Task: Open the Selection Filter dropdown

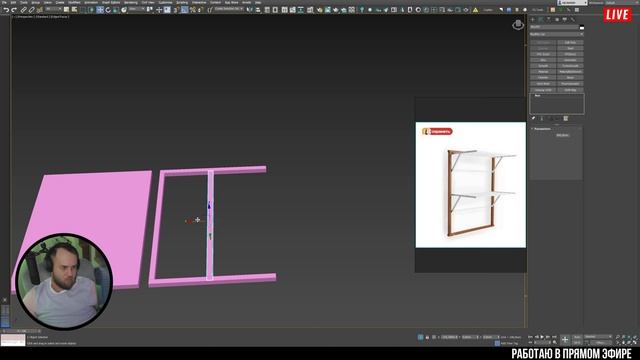Action: point(53,9)
